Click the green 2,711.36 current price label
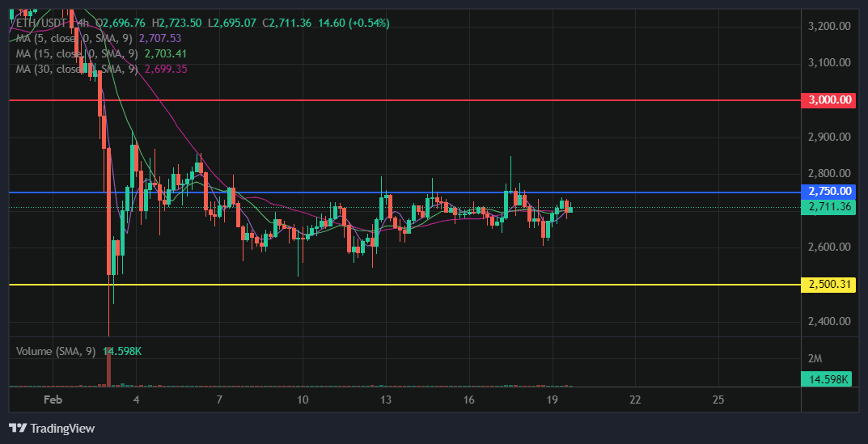This screenshot has height=444, width=868. click(828, 208)
